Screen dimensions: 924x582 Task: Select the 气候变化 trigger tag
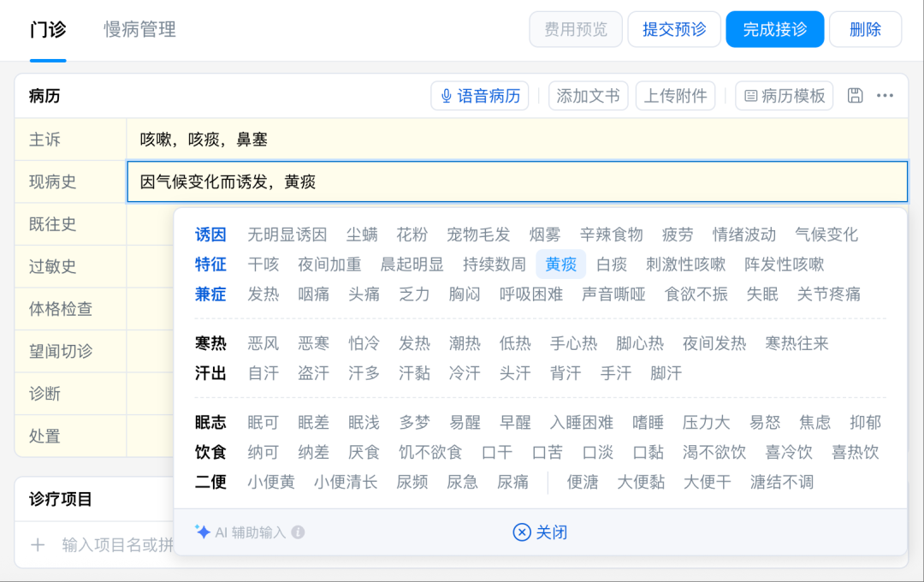point(826,235)
